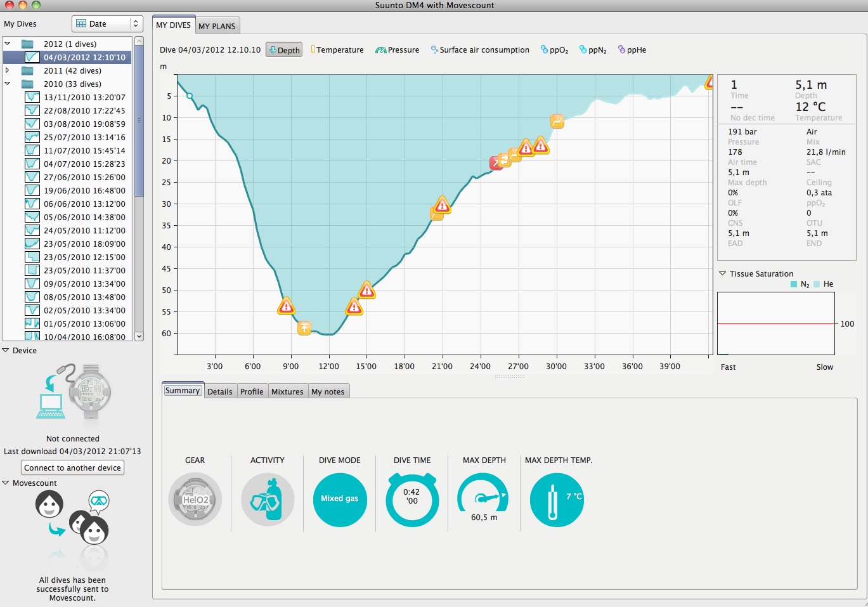Click the gas switch marker at 20 m
The image size is (868, 607).
505,159
